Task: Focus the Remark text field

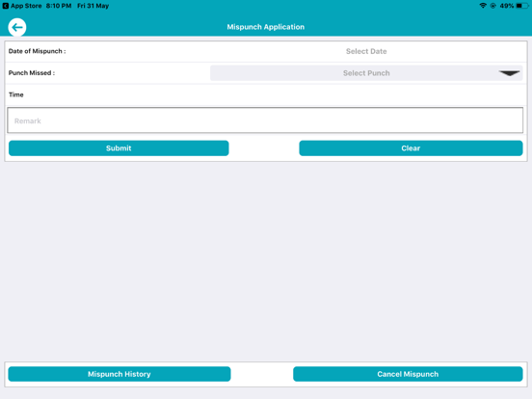Action: pos(265,120)
